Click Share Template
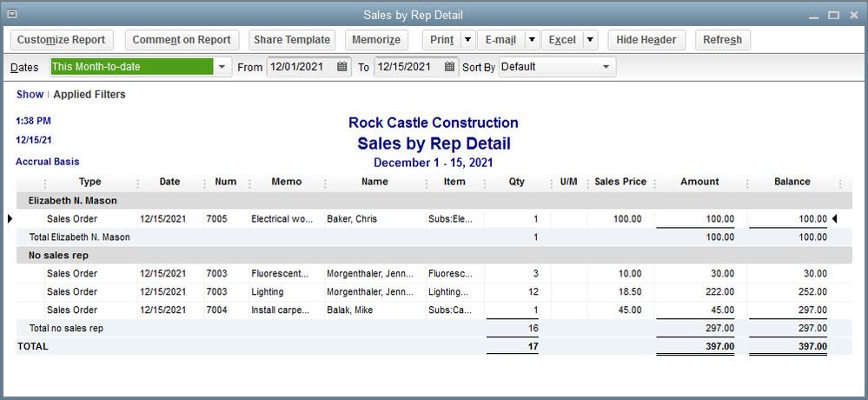 pyautogui.click(x=291, y=40)
